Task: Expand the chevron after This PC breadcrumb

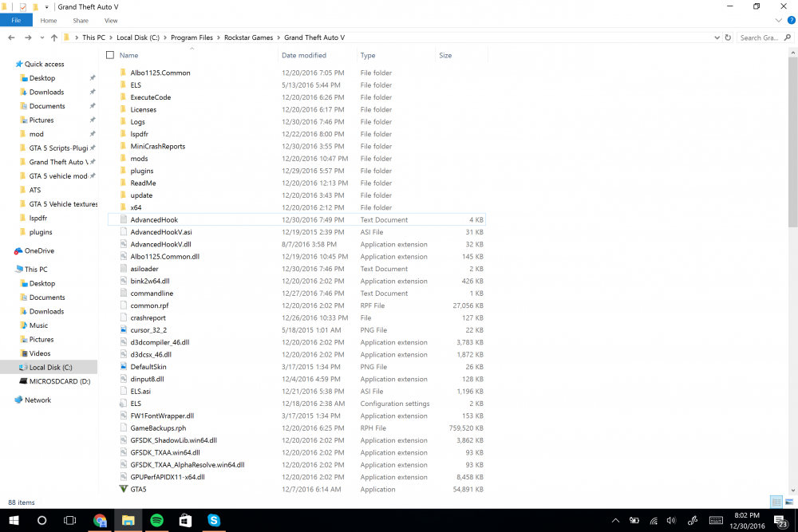Action: (111, 37)
